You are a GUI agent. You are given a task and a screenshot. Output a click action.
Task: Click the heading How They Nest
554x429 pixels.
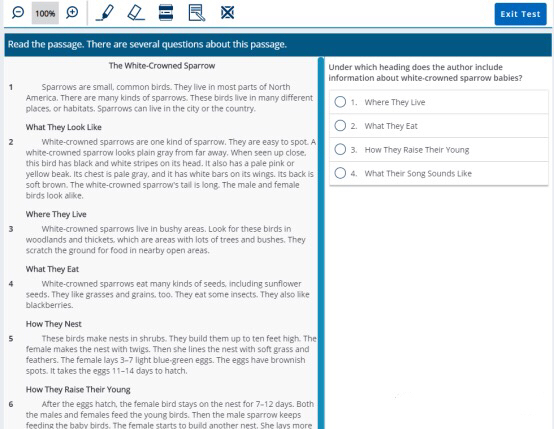pyautogui.click(x=54, y=324)
